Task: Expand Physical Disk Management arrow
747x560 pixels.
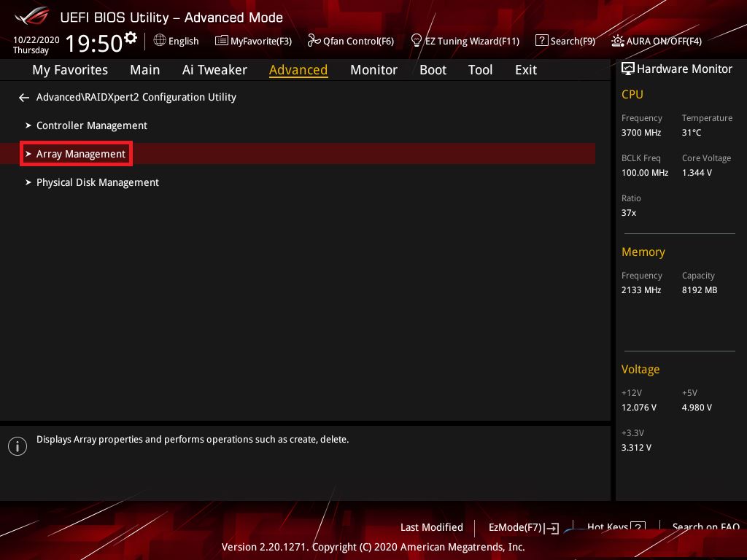Action: (x=28, y=182)
